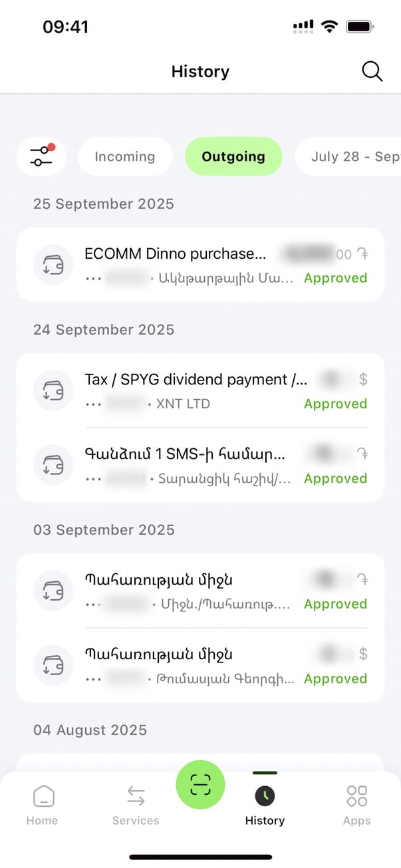Open the Apps grid icon
Viewport: 401px width, 868px height.
pyautogui.click(x=356, y=796)
